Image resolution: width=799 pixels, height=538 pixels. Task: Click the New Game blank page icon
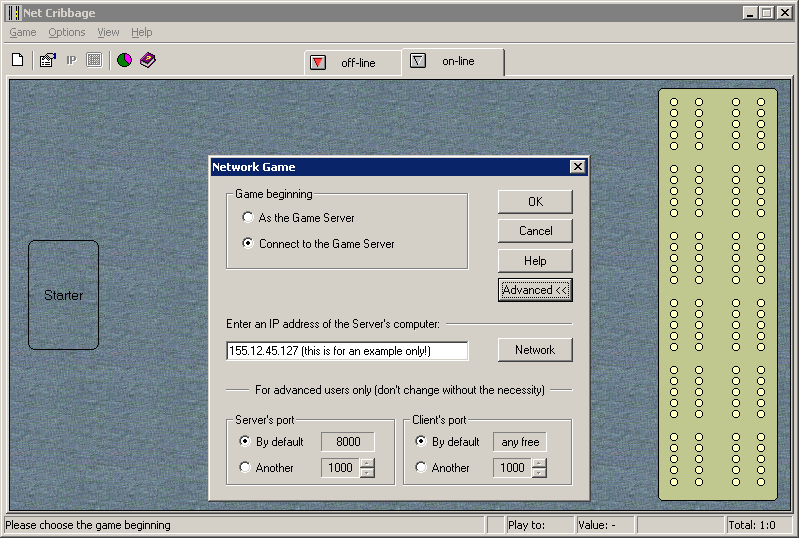(x=17, y=60)
